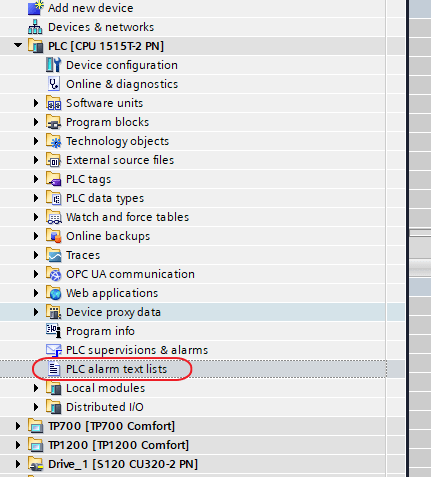Image resolution: width=431 pixels, height=477 pixels.
Task: Click the Watch and force tables icon
Action: 54,217
